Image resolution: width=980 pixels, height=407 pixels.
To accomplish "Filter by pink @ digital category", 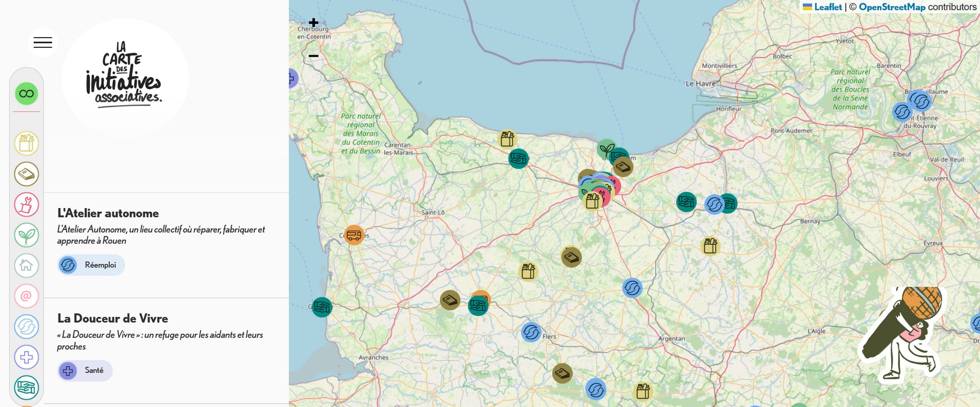I will (x=26, y=296).
